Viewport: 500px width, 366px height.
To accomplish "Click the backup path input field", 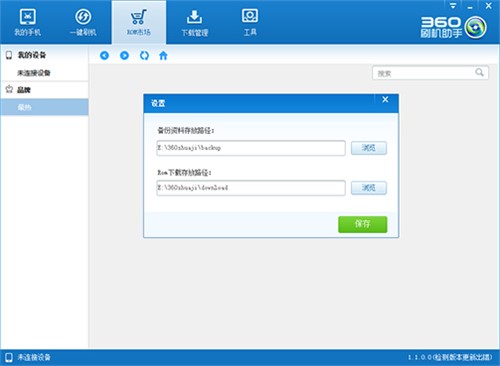I will click(251, 148).
